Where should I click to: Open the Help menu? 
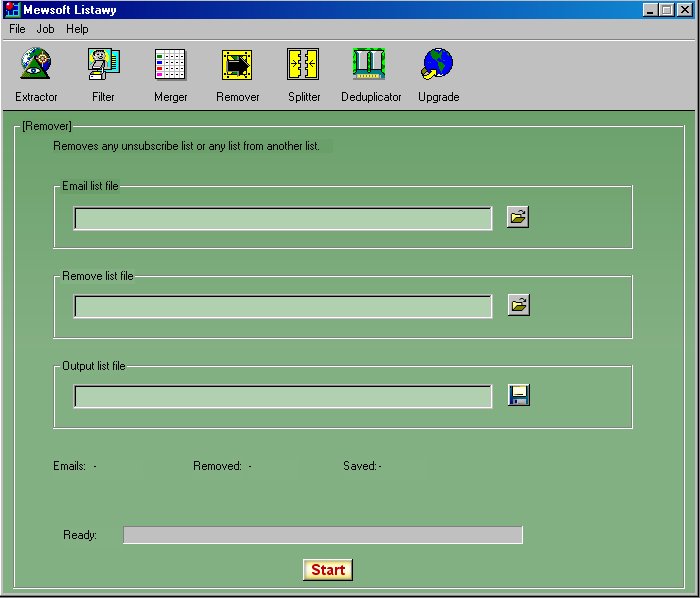coord(77,29)
